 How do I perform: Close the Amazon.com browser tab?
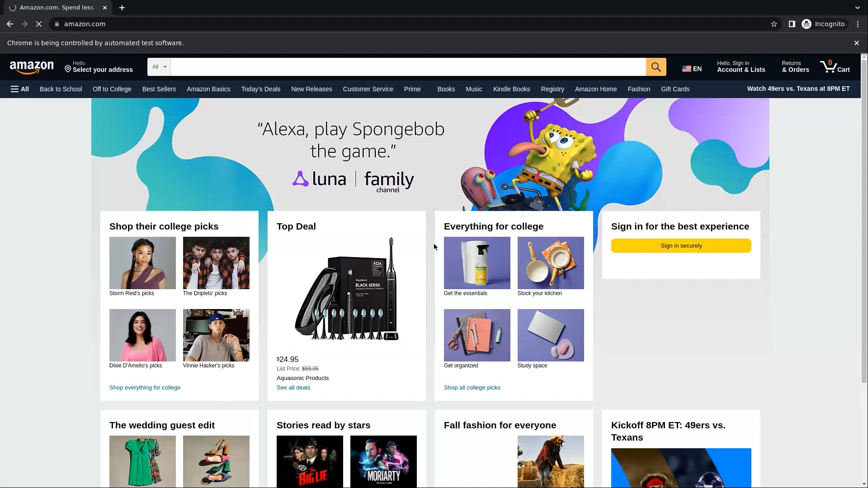[105, 8]
